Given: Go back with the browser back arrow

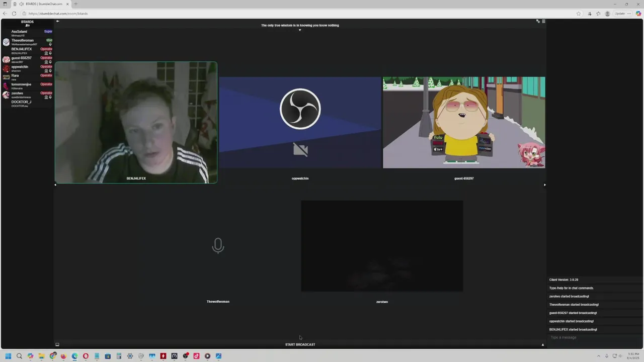Looking at the screenshot, I should (6, 14).
